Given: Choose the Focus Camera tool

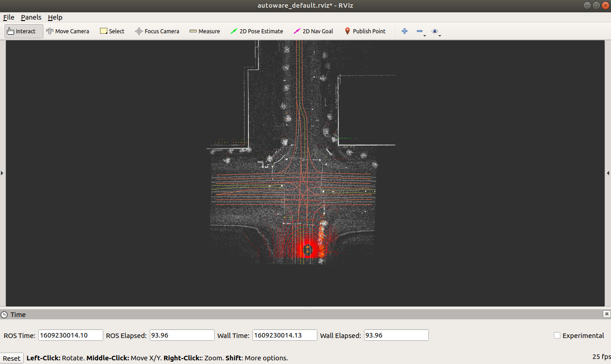Looking at the screenshot, I should (x=157, y=31).
